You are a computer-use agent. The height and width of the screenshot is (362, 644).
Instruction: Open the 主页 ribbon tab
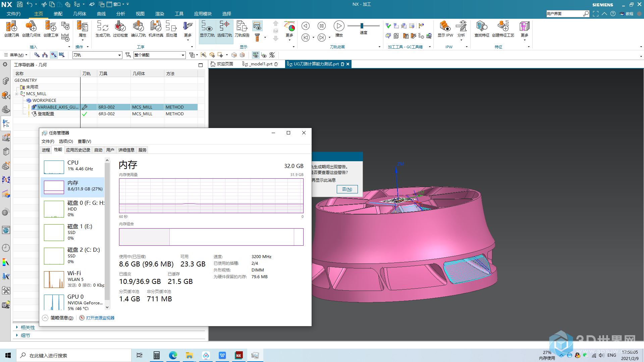[x=39, y=14]
